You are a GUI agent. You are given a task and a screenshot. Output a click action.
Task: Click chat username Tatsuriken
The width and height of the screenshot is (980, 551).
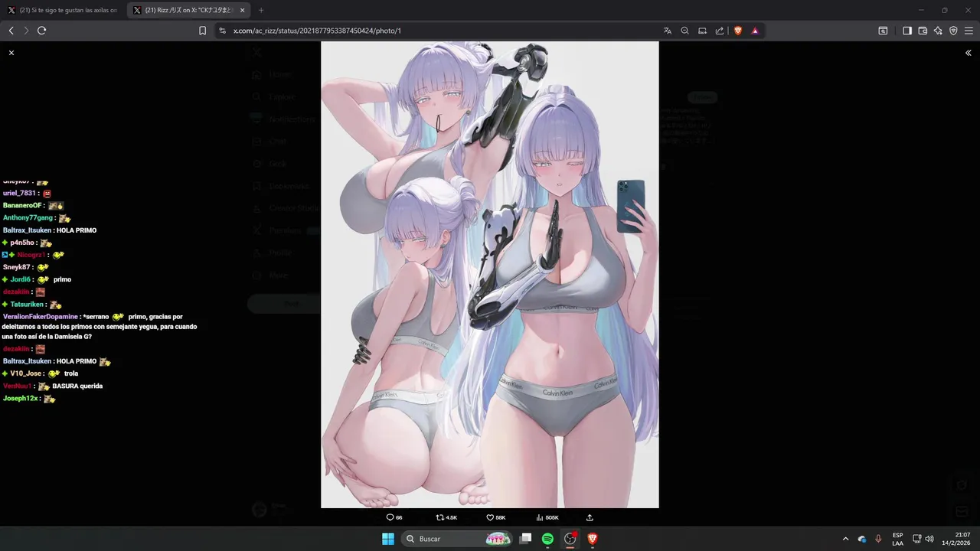click(x=27, y=305)
